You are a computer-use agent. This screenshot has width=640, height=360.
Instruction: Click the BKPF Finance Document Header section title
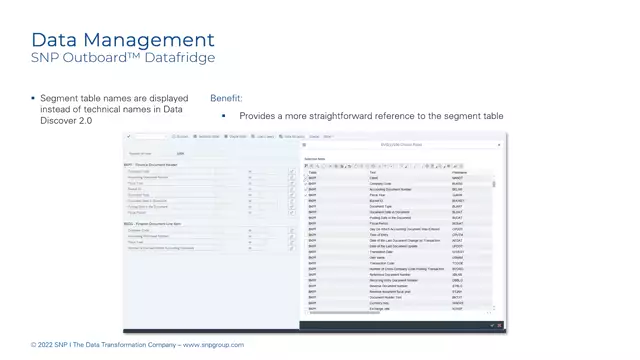(151, 165)
